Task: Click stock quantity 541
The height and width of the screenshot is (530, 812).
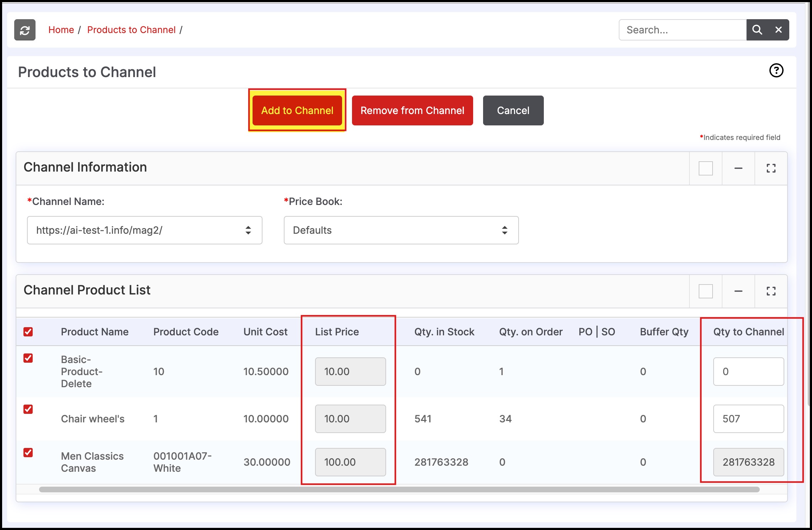Action: point(423,419)
